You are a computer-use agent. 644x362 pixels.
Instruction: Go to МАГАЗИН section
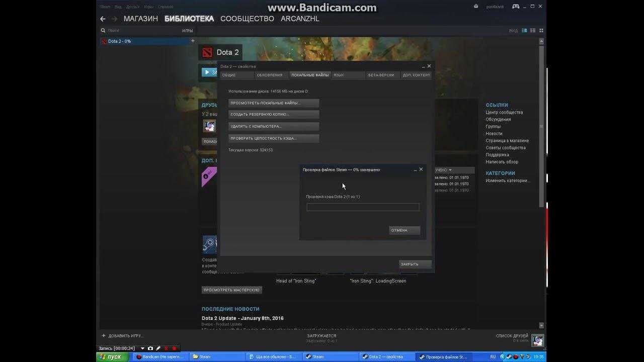[x=141, y=19]
